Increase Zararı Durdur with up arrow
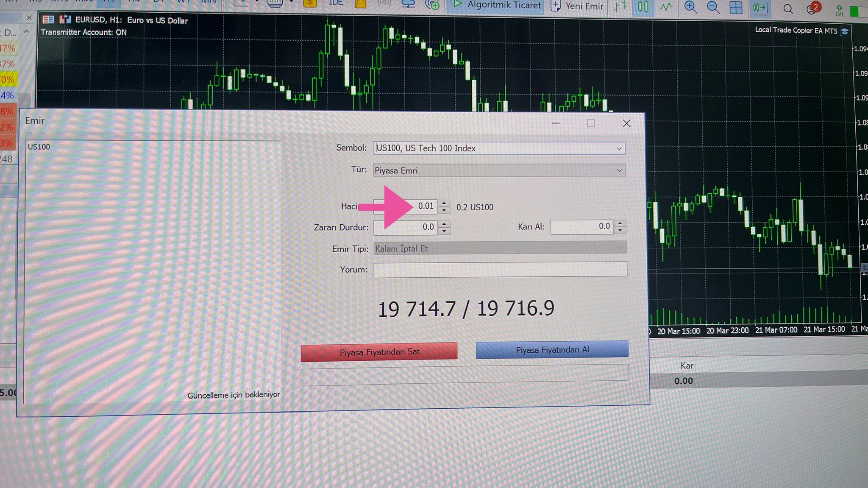The height and width of the screenshot is (488, 868). coord(444,224)
